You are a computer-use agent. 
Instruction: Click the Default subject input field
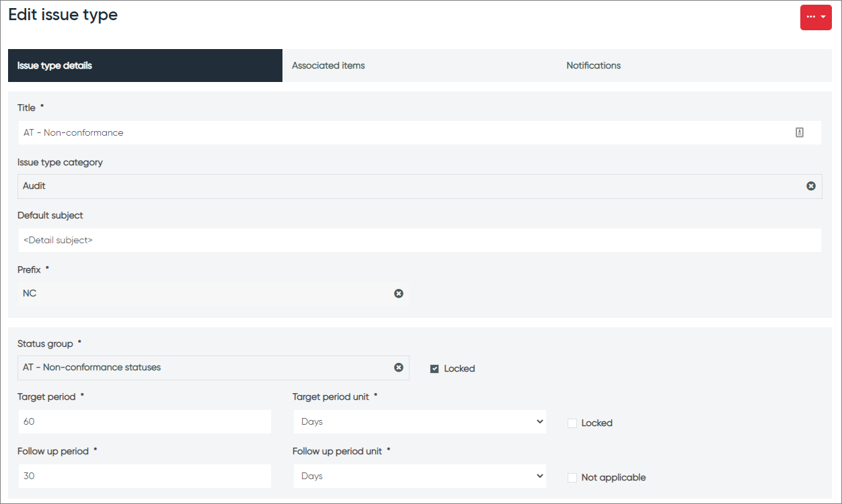[x=420, y=240]
